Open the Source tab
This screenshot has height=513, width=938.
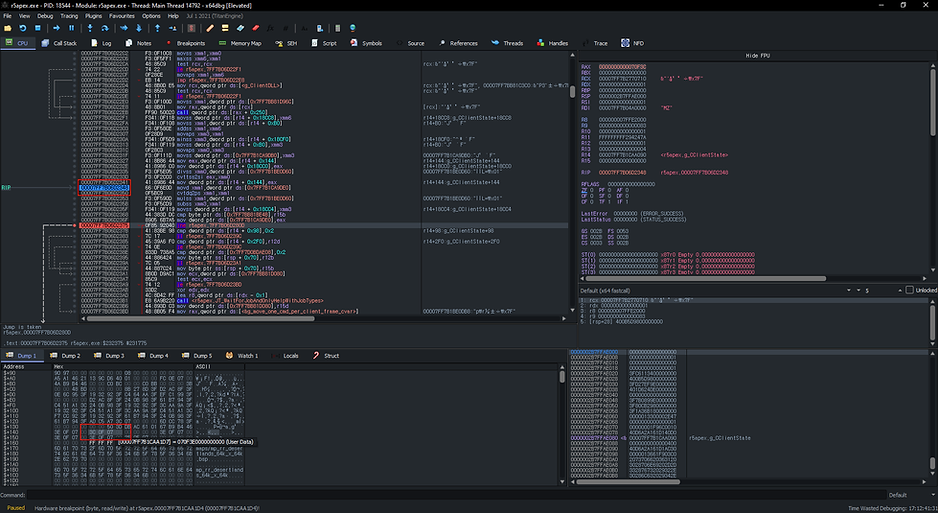point(410,43)
